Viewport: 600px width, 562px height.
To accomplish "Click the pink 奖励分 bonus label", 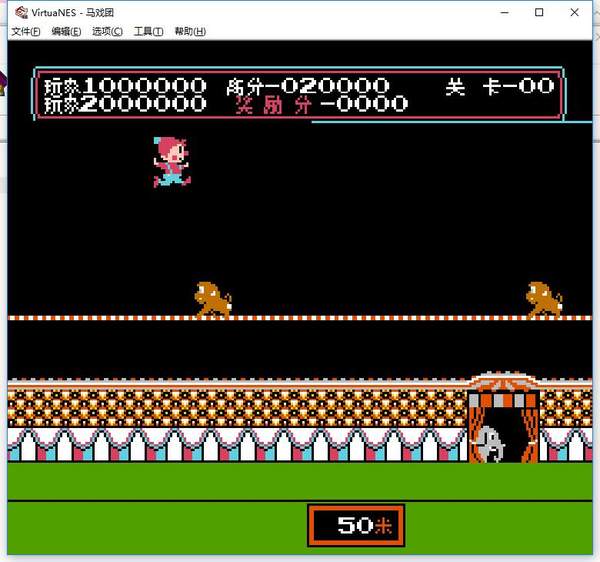I will (274, 104).
